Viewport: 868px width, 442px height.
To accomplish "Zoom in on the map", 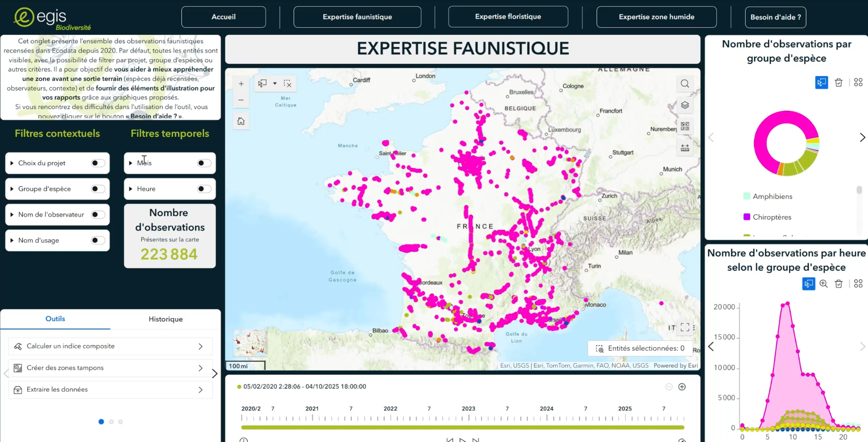I will coord(241,84).
